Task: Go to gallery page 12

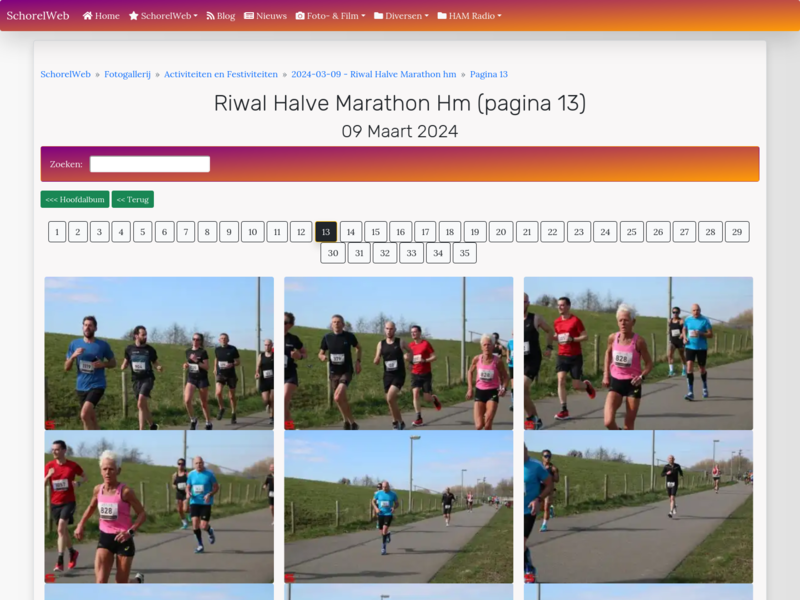Action: click(301, 232)
